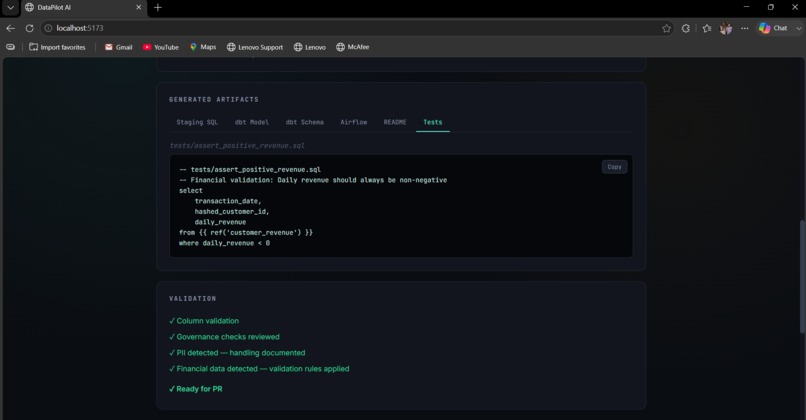Image resolution: width=806 pixels, height=420 pixels.
Task: Click the VALIDATION heading
Action: point(193,299)
